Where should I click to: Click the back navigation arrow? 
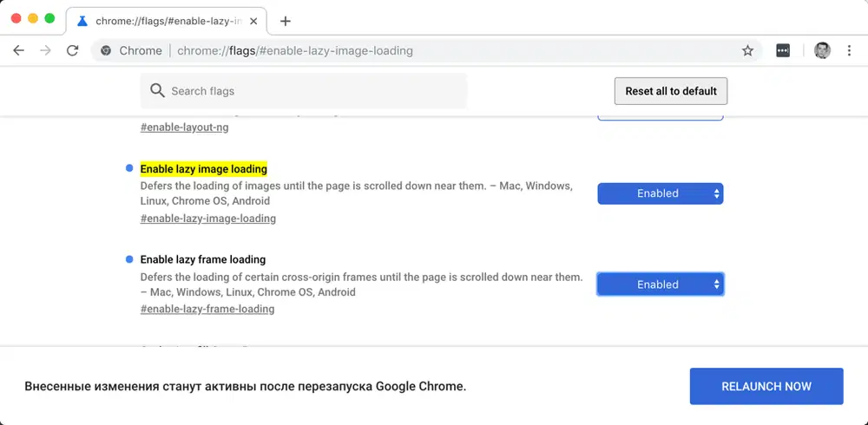pyautogui.click(x=19, y=50)
